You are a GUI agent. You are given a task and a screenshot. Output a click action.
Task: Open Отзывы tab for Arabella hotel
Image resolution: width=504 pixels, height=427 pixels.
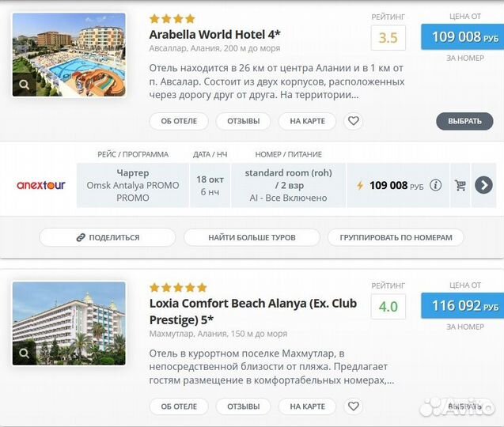click(243, 121)
